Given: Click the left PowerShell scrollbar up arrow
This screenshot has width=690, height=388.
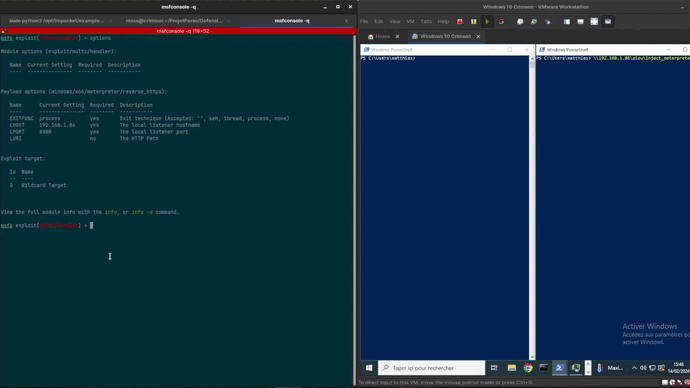Looking at the screenshot, I should (532, 58).
